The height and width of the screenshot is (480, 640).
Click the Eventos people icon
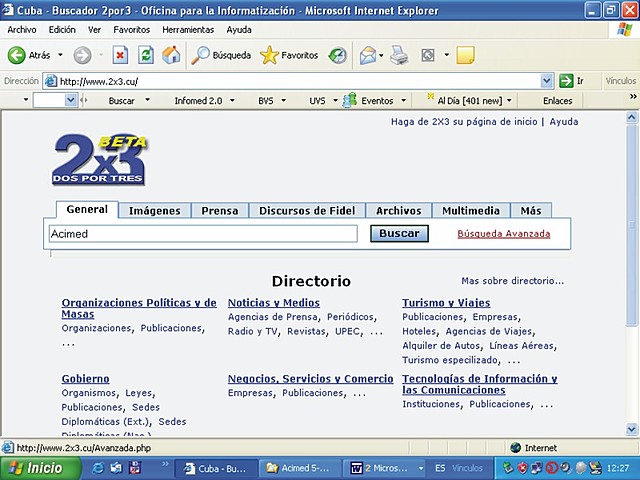coord(349,100)
